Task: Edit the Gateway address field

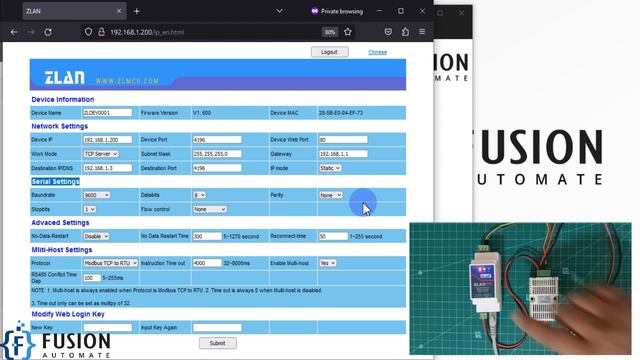Action: click(x=343, y=154)
